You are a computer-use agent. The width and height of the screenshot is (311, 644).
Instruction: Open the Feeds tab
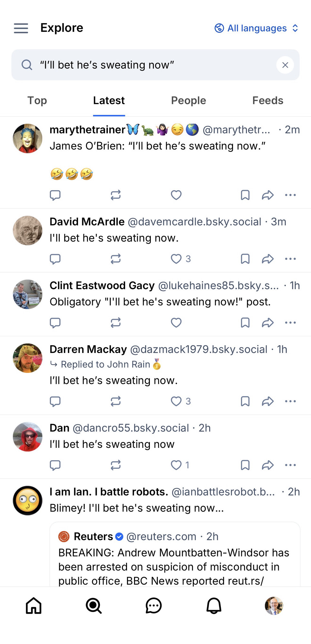click(267, 101)
